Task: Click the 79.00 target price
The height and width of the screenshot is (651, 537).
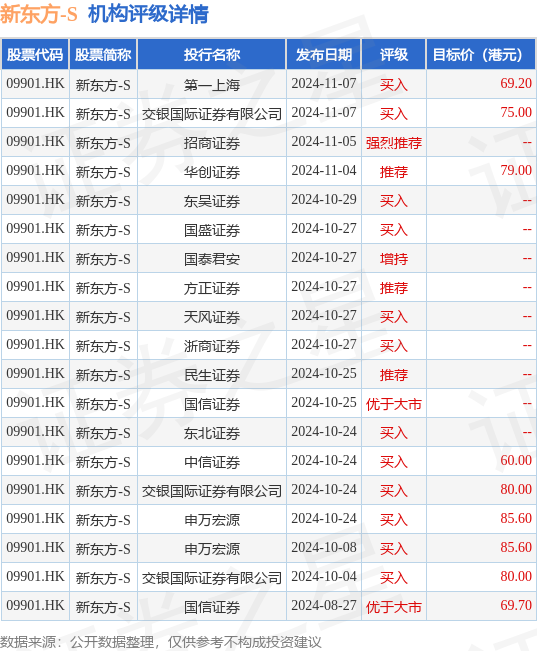Action: coord(516,171)
